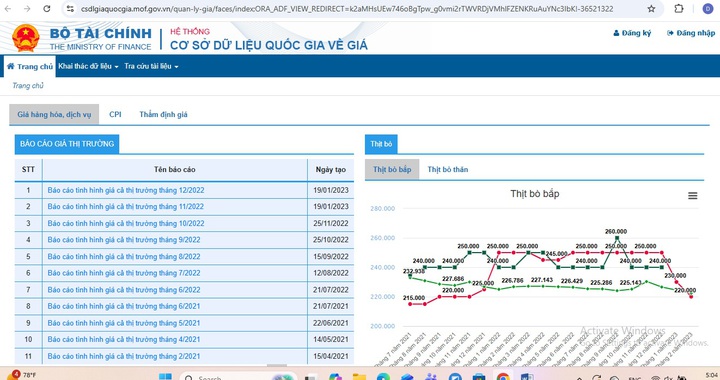Open report for tháng 5/2021

coord(124,323)
